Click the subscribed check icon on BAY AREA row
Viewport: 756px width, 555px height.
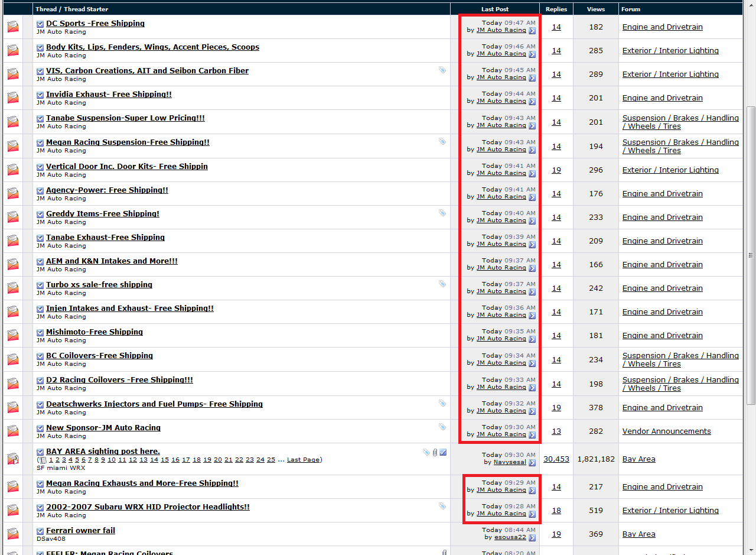coord(443,452)
